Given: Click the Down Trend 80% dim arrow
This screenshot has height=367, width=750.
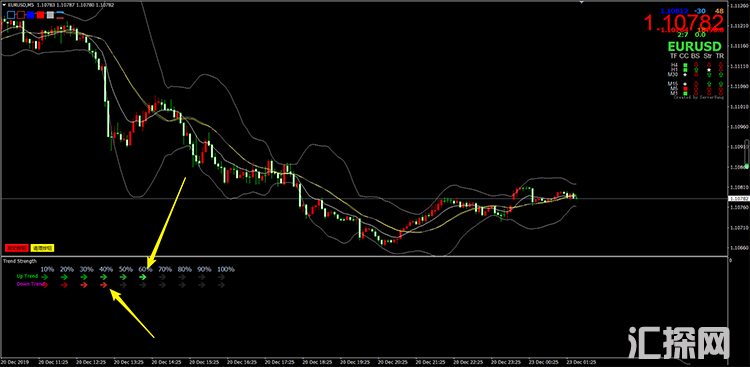Looking at the screenshot, I should tap(182, 285).
